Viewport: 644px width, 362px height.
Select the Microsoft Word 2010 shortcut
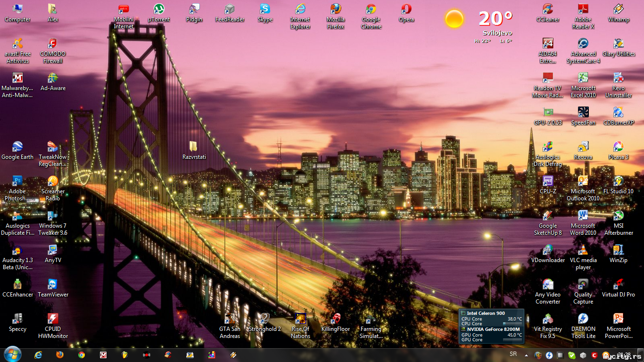tap(583, 223)
